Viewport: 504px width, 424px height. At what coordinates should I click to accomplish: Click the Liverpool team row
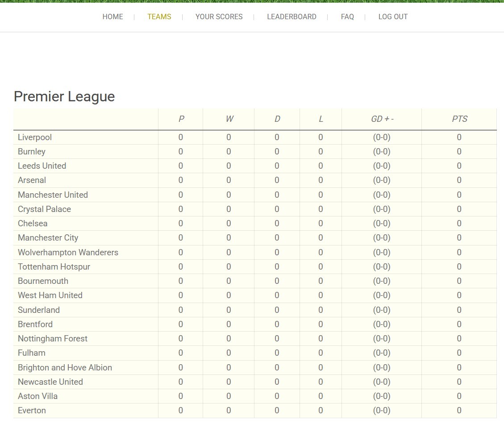tap(255, 137)
